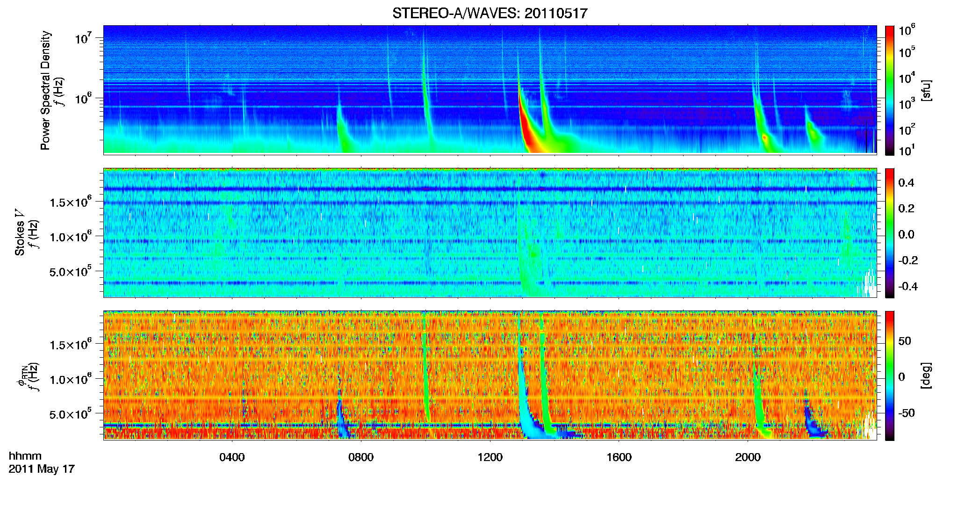Click the 1600 time axis label
The image size is (980, 505).
coord(619,457)
